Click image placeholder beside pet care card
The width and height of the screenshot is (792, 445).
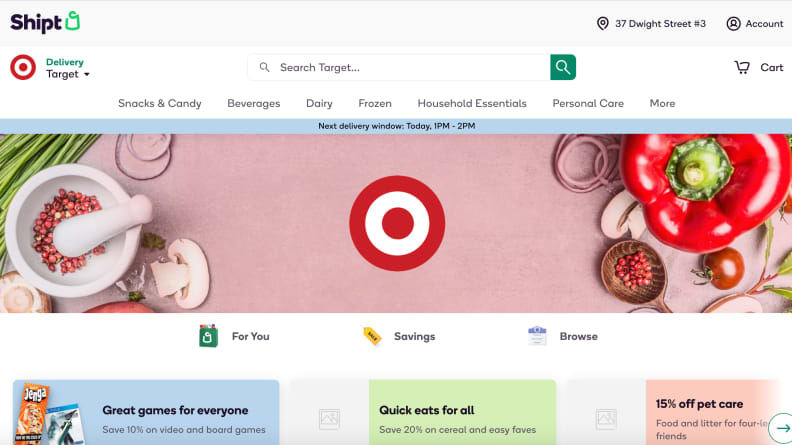point(606,419)
